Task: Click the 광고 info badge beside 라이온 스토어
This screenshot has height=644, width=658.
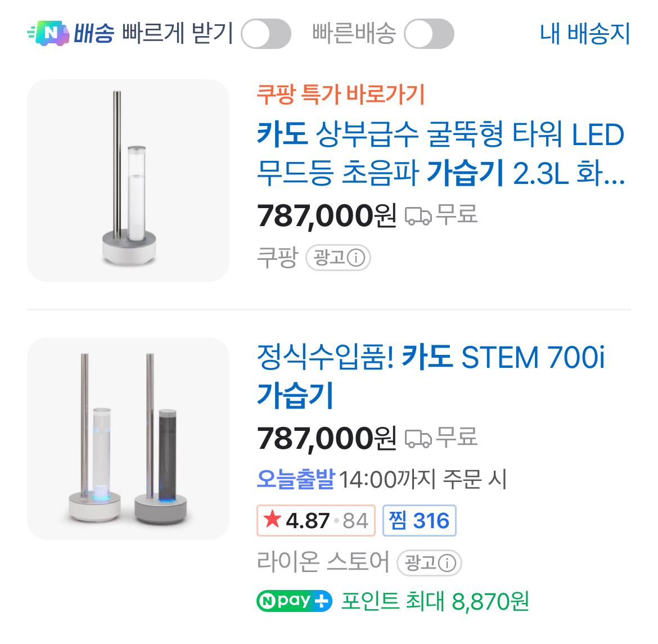Action: [429, 562]
